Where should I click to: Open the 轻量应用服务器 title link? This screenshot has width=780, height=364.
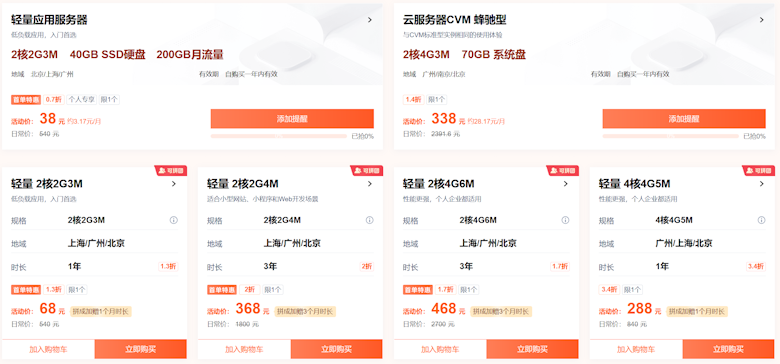tap(50, 20)
